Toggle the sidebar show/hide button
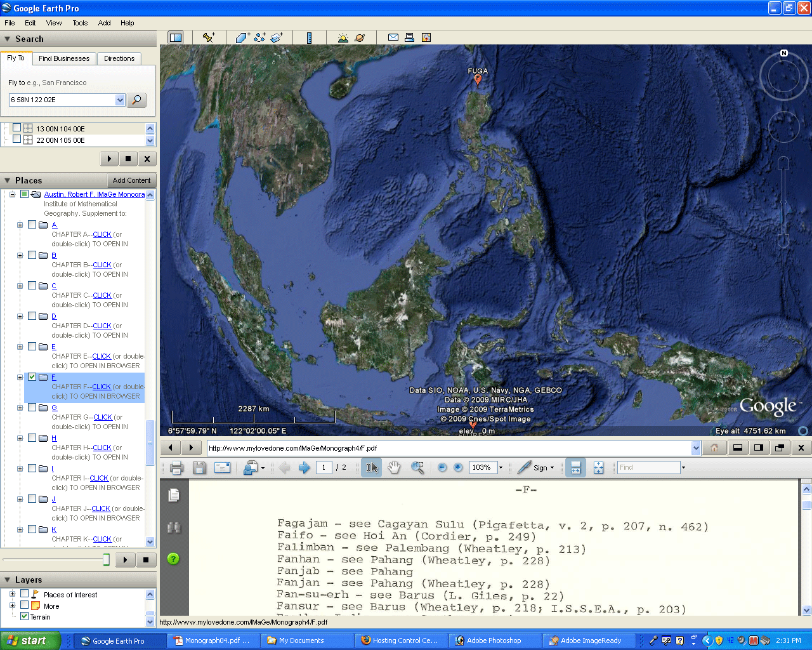The width and height of the screenshot is (812, 650). 176,37
